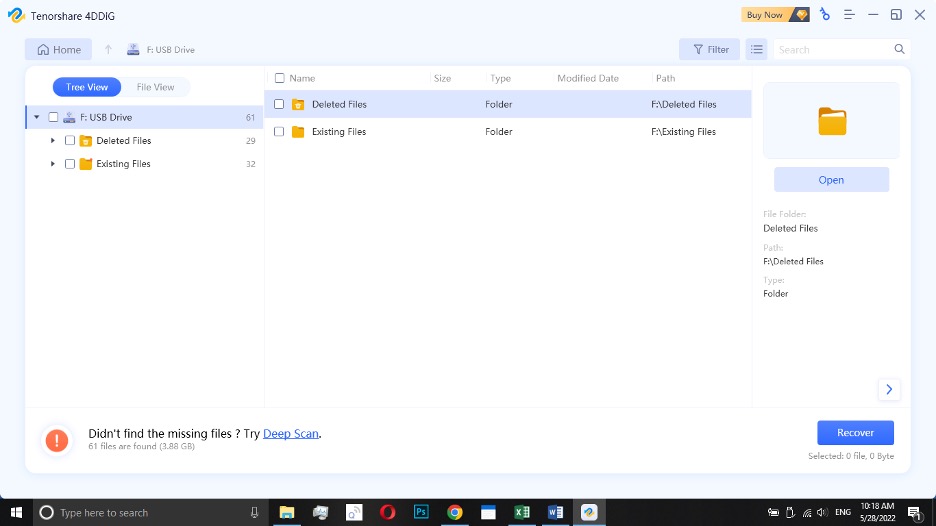Screen dimensions: 936x526
Task: Open the blue key icon in the title bar
Action: coord(825,14)
